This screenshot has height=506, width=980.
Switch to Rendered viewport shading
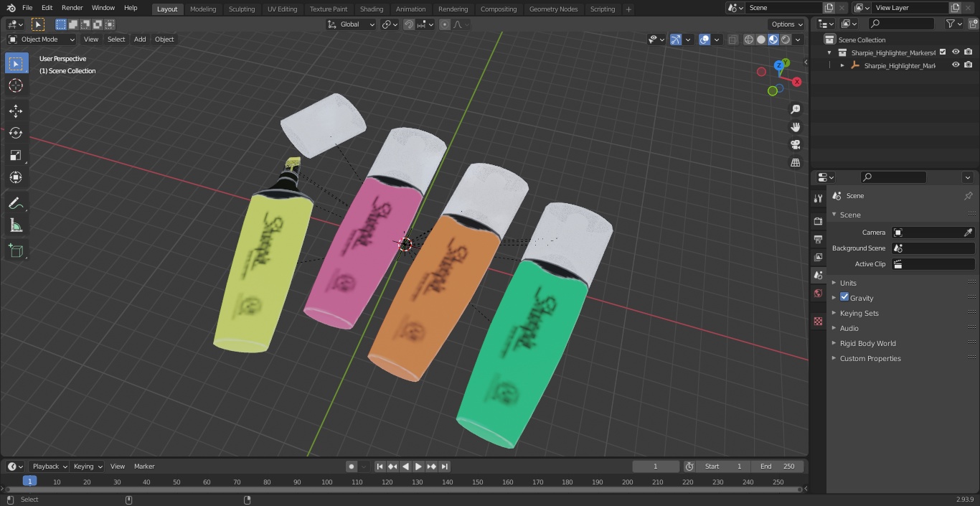(786, 39)
